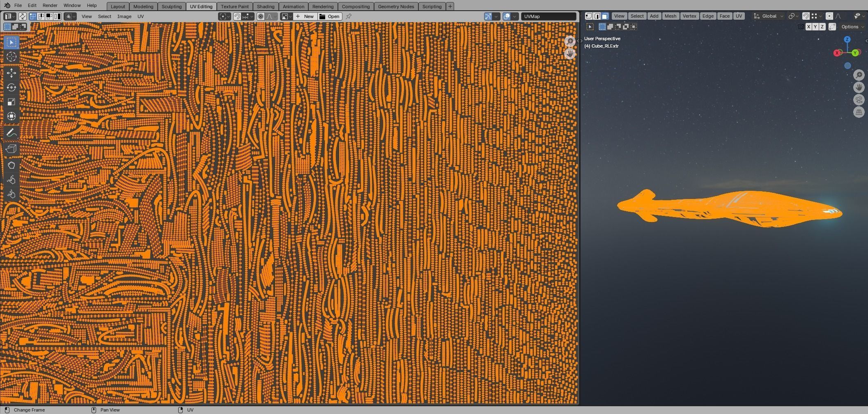The image size is (868, 414).
Task: Add a new workspace with plus icon
Action: [x=450, y=6]
